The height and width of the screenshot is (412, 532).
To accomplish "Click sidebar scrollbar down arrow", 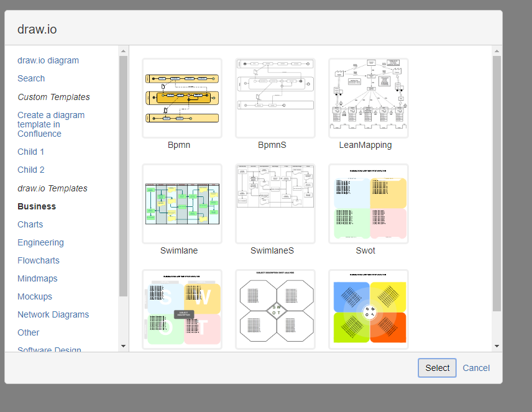I will [x=124, y=346].
